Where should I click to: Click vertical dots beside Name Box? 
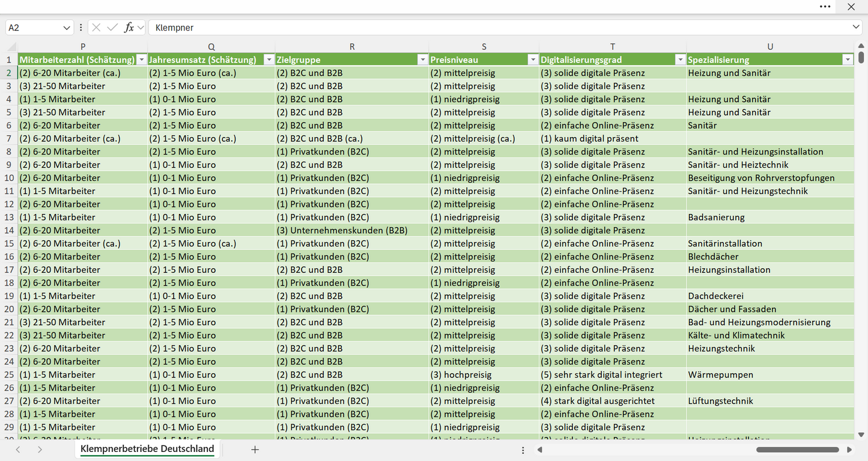point(81,28)
